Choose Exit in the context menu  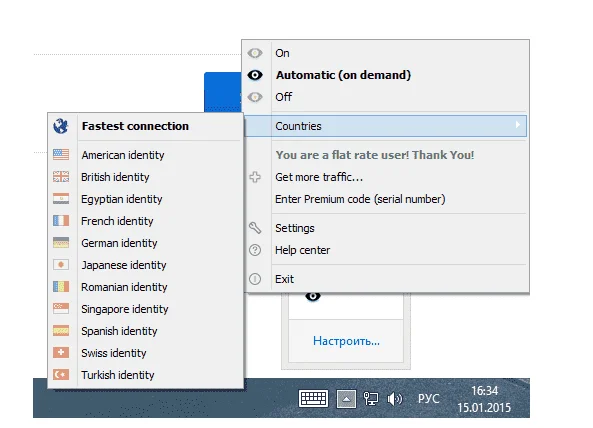pyautogui.click(x=385, y=279)
